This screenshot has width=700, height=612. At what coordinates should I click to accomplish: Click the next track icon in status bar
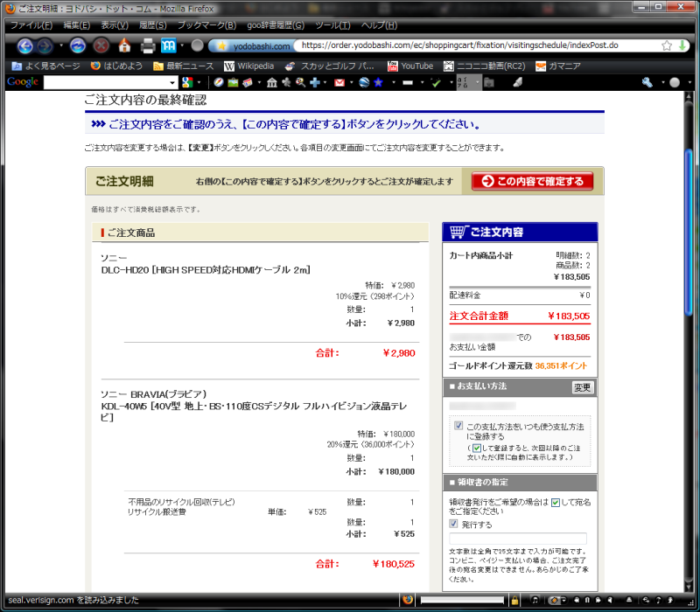click(x=598, y=601)
